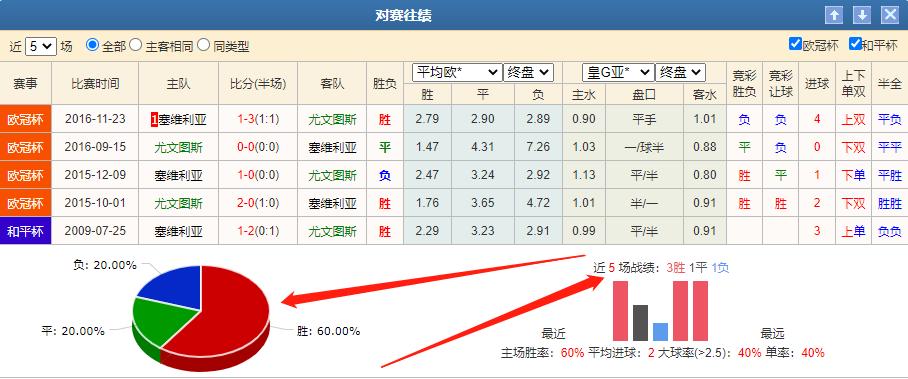Click the score 1-0(0:0)
Viewport: 908px width, 379px height.
point(258,175)
